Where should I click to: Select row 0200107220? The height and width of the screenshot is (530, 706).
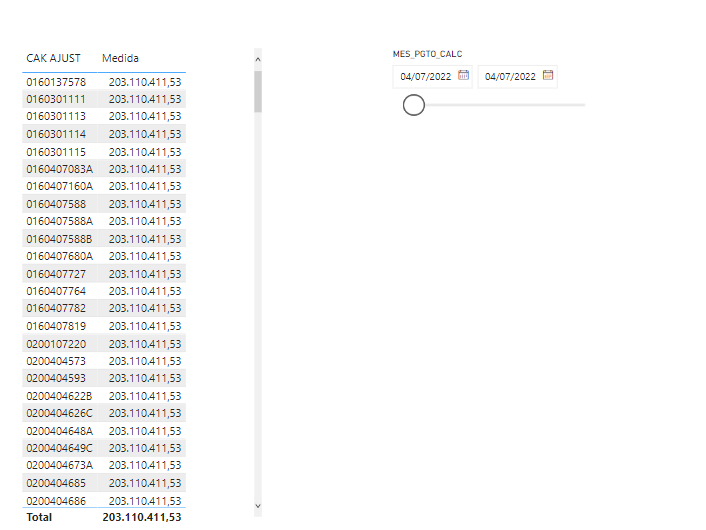[104, 344]
